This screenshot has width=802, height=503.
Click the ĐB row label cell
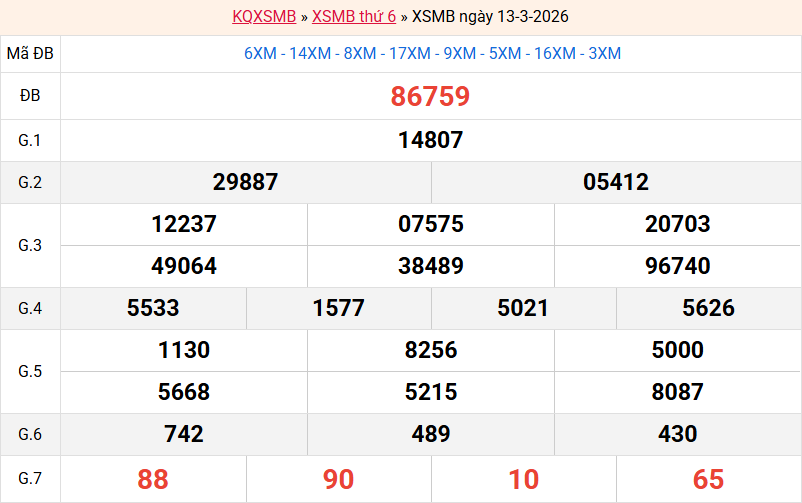[x=30, y=97]
